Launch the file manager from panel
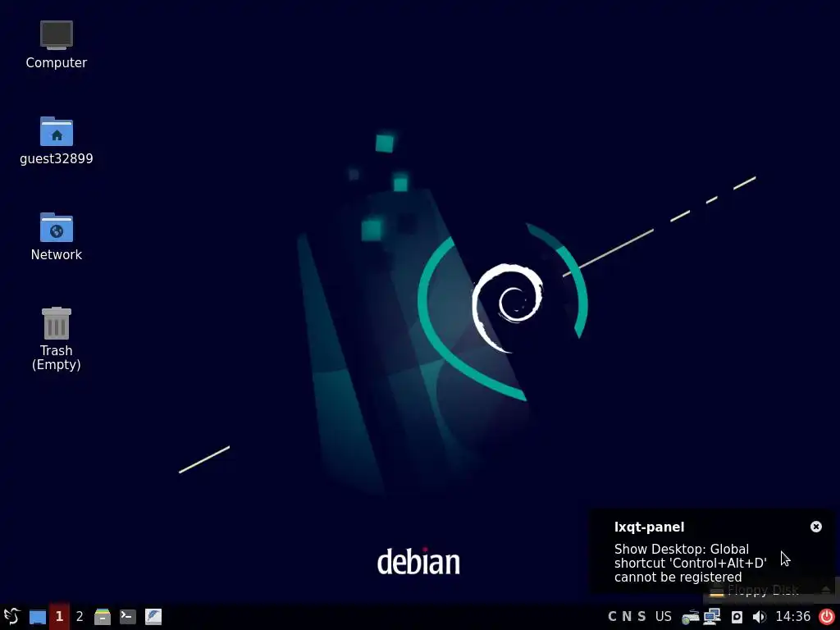 pyautogui.click(x=103, y=617)
